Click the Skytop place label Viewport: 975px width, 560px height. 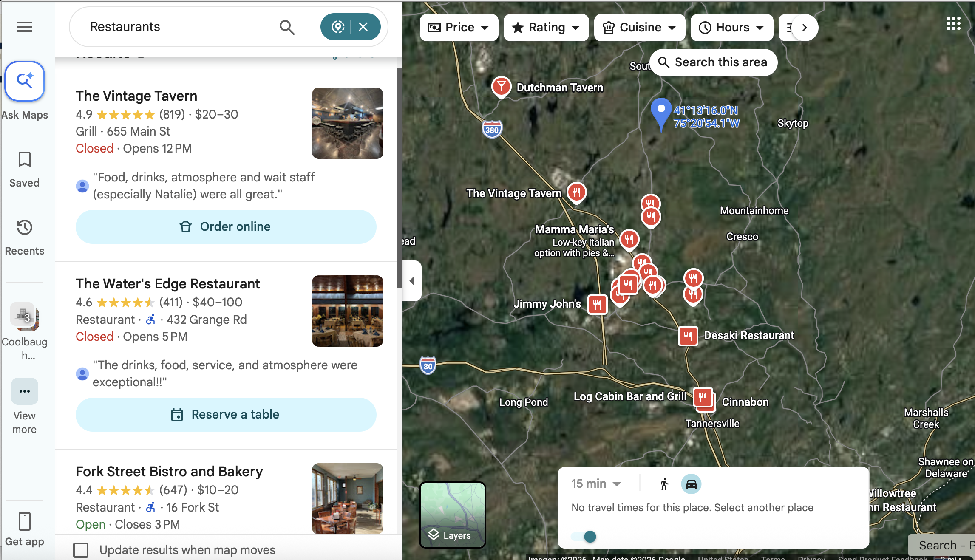(x=793, y=123)
